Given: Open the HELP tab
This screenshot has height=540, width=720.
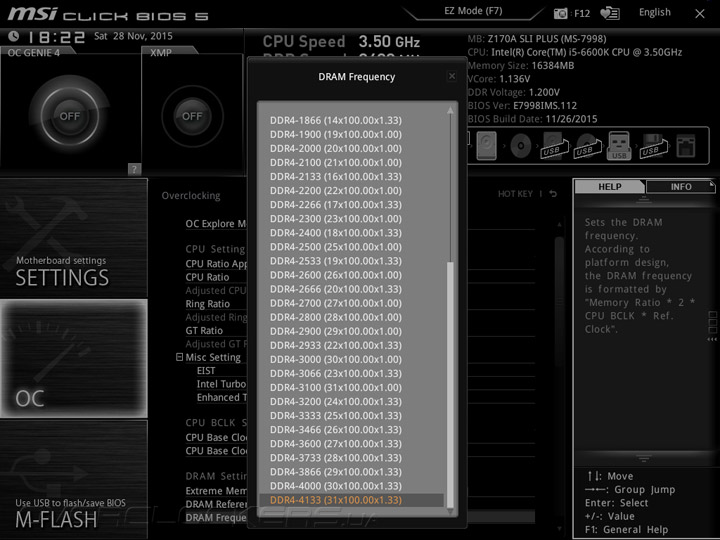Looking at the screenshot, I should pos(610,187).
